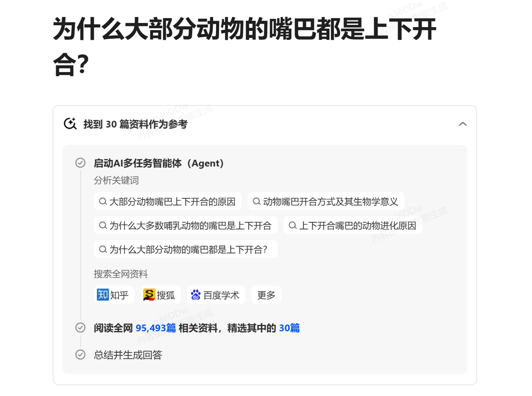Viewport: 532px width, 396px height.
Task: Click the AI search sparkle magnifier icon
Action: (x=70, y=124)
